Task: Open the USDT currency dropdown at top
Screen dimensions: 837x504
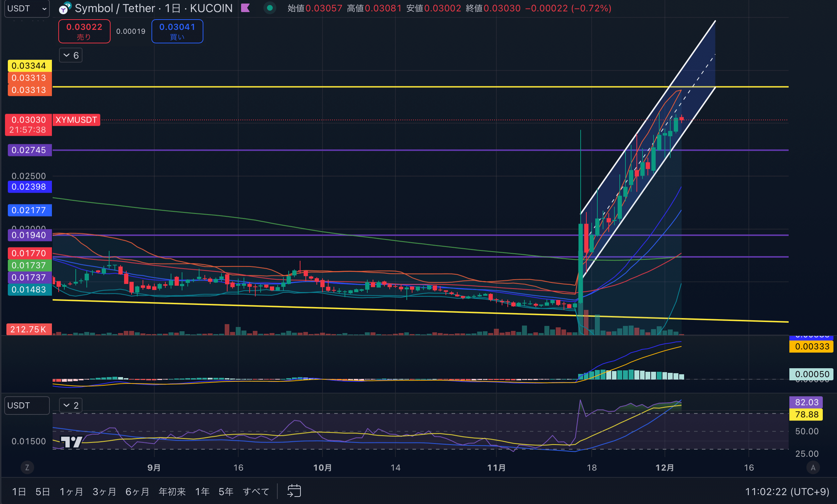Action: 27,9
